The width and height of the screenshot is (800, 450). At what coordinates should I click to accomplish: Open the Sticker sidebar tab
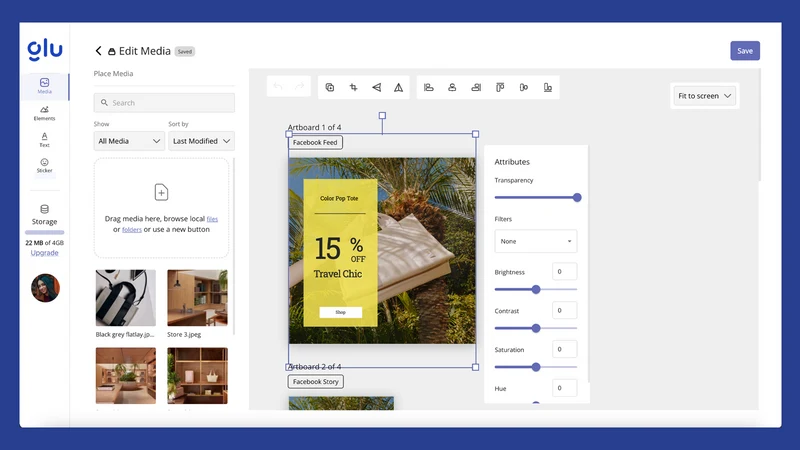[44, 165]
